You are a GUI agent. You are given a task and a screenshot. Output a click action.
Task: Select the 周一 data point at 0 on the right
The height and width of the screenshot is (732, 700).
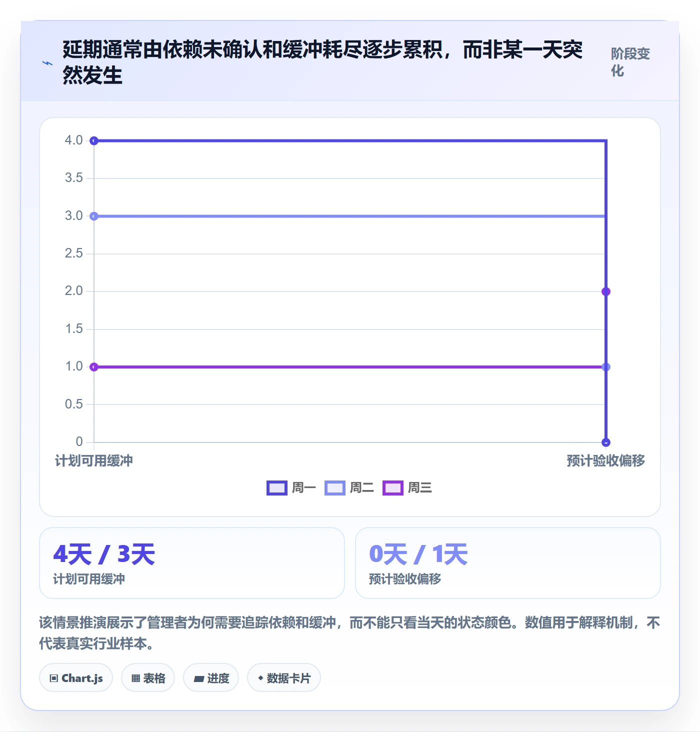[606, 442]
